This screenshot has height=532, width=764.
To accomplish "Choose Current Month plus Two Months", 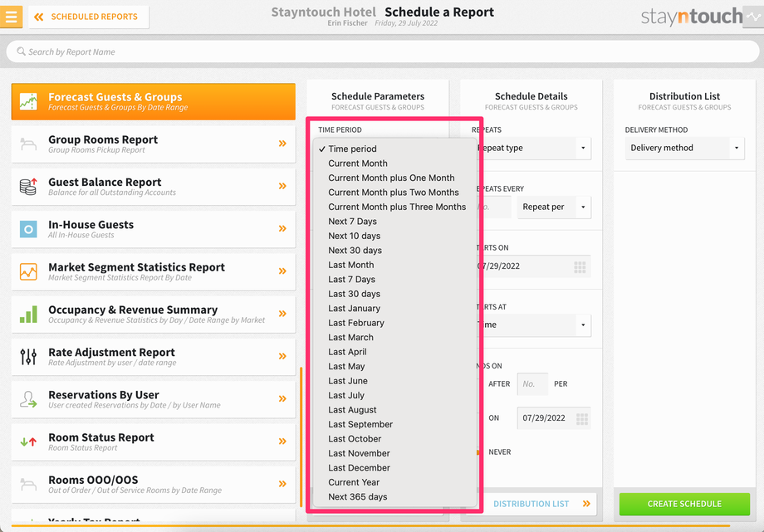I will point(394,193).
